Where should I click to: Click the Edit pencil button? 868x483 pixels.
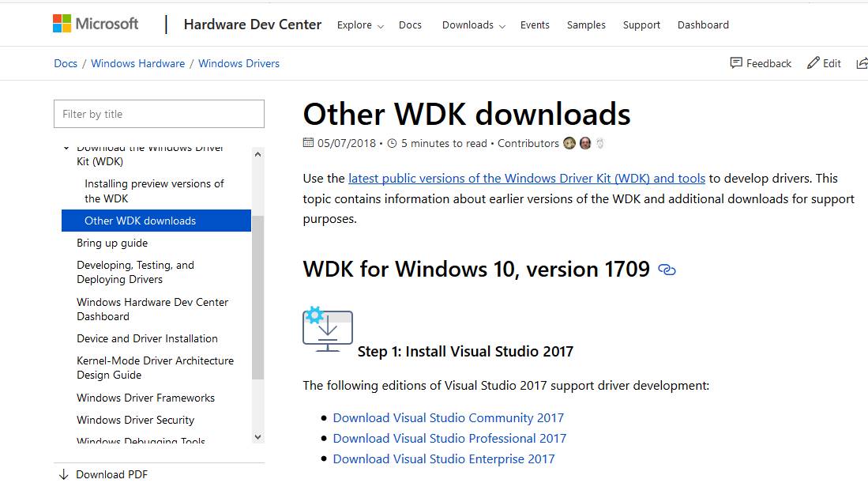tap(824, 63)
